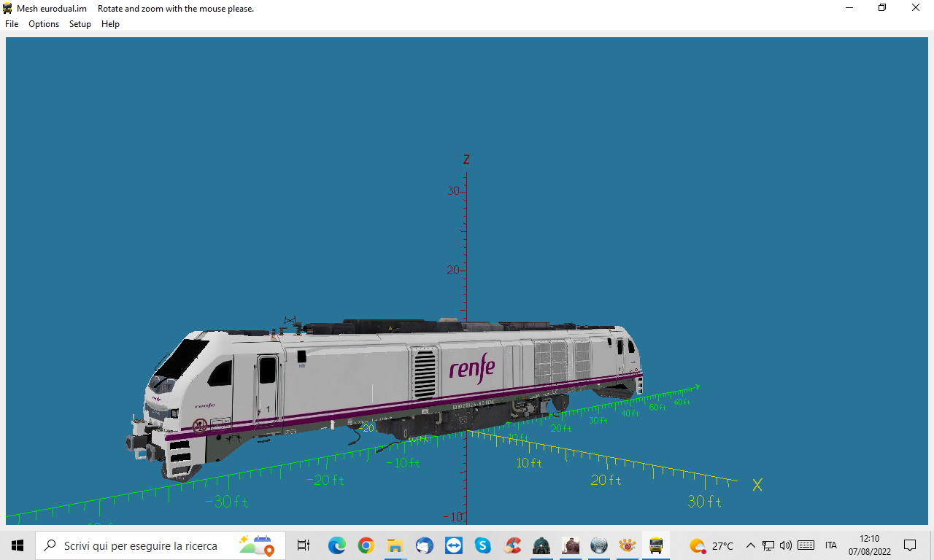
Task: Show hidden system tray icons
Action: point(750,545)
